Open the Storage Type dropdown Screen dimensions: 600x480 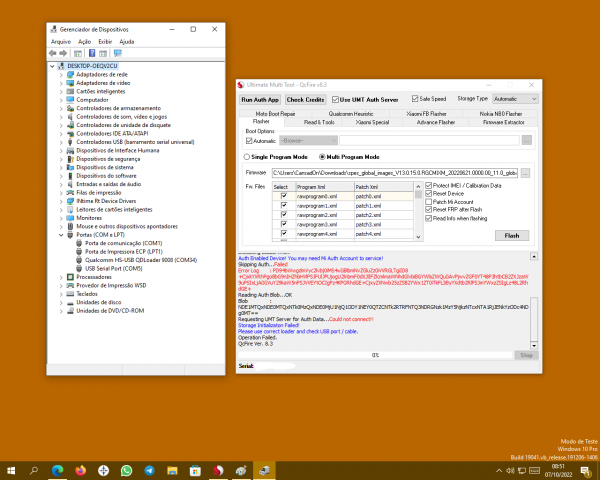point(515,99)
